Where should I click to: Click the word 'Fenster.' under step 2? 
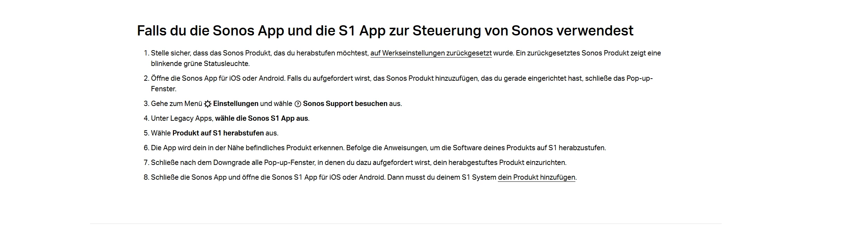pos(163,89)
